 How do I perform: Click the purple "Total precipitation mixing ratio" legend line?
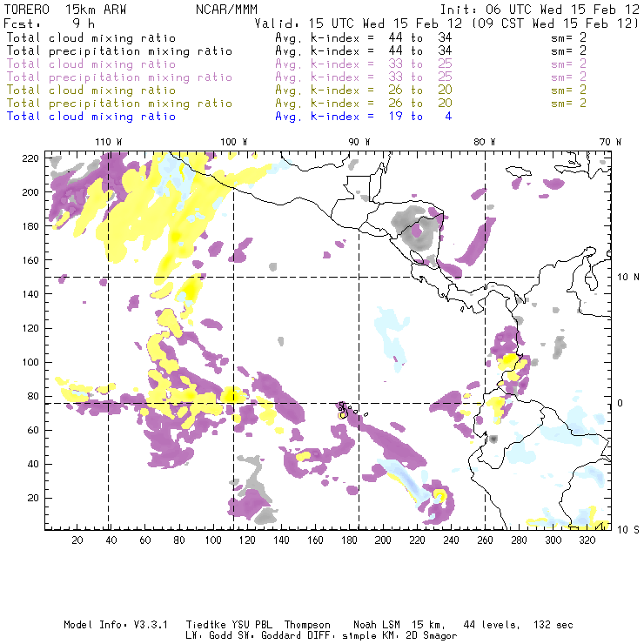click(119, 77)
